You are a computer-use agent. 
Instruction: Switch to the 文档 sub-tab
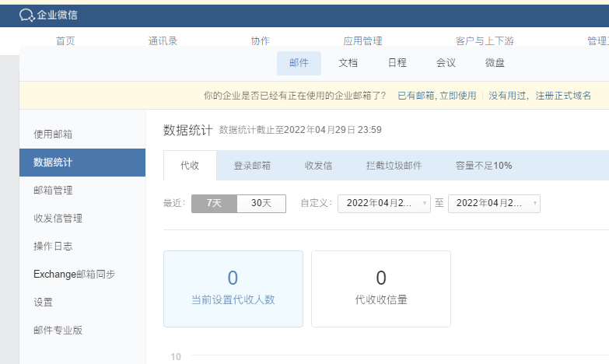pyautogui.click(x=348, y=63)
